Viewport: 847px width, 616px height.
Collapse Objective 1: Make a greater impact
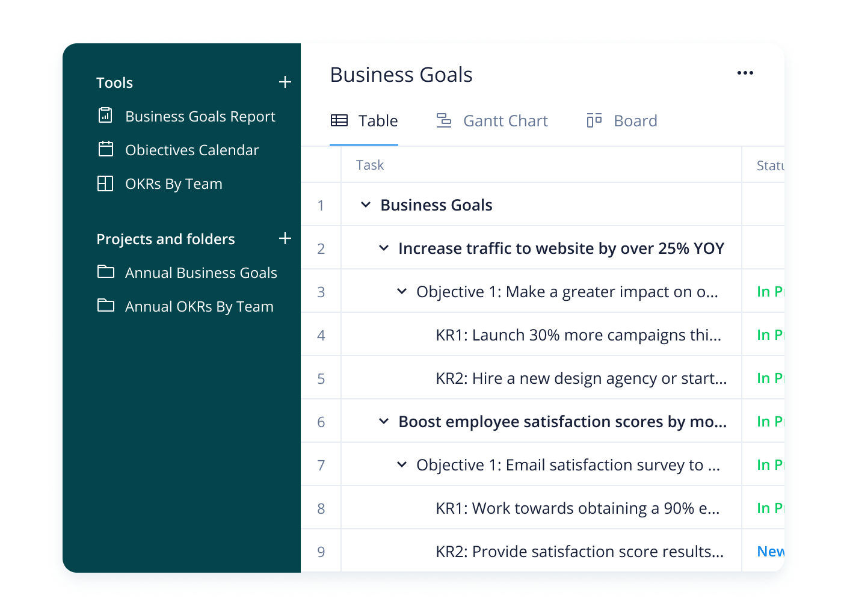coord(402,292)
